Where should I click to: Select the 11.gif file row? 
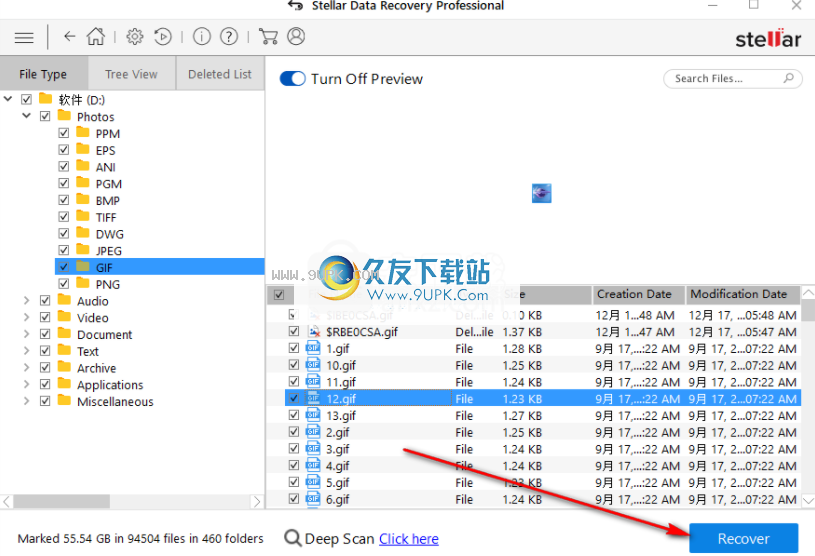coord(534,382)
